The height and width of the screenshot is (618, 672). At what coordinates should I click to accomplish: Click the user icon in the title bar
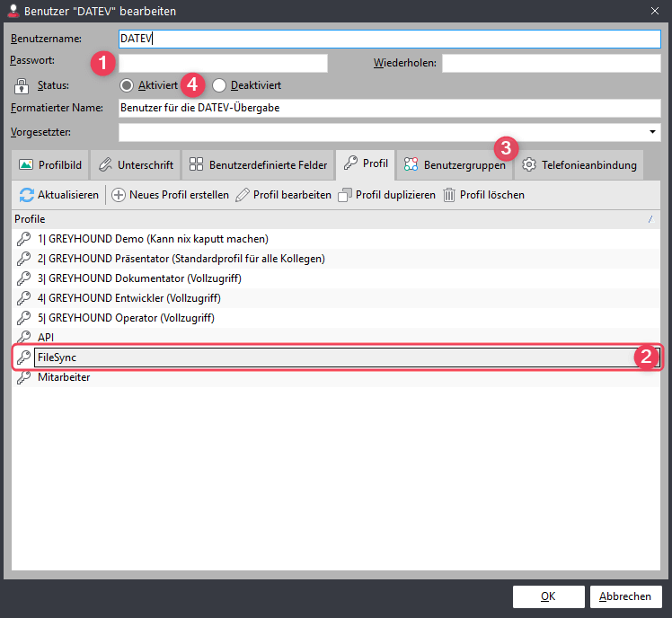pyautogui.click(x=13, y=11)
